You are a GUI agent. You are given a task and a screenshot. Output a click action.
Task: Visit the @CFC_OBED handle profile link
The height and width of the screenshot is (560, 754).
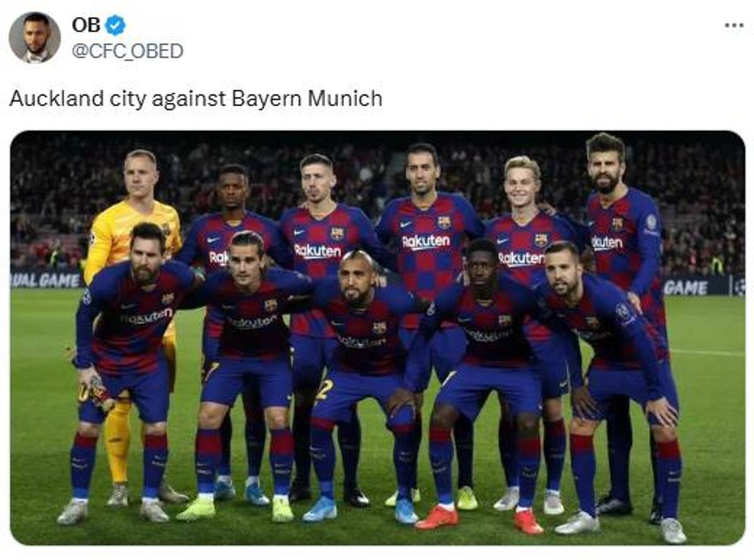(128, 51)
